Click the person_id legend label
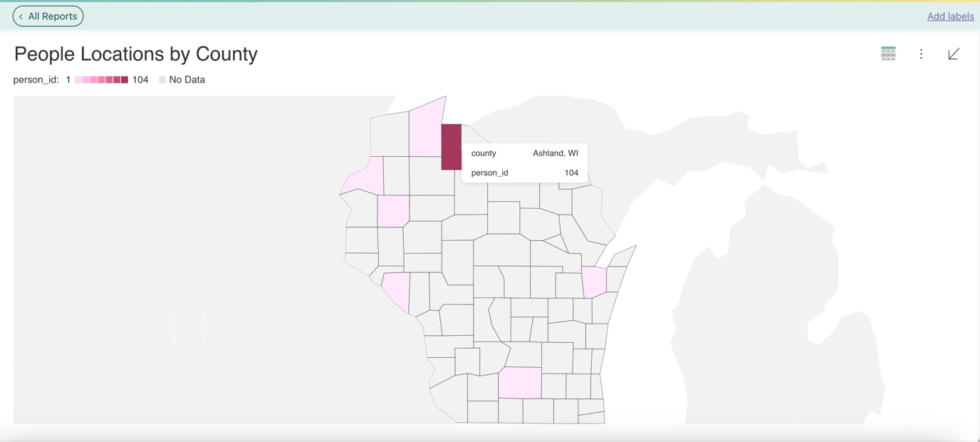The width and height of the screenshot is (980, 442). pyautogui.click(x=35, y=79)
